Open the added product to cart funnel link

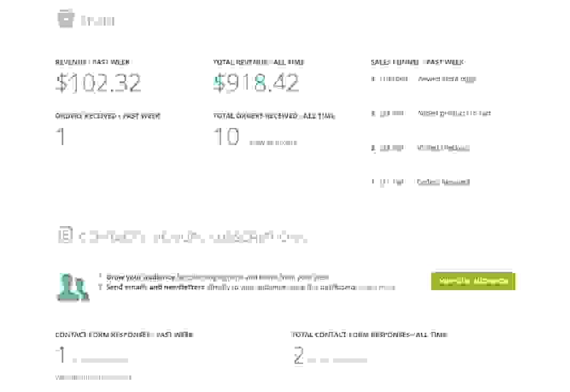[x=454, y=114]
